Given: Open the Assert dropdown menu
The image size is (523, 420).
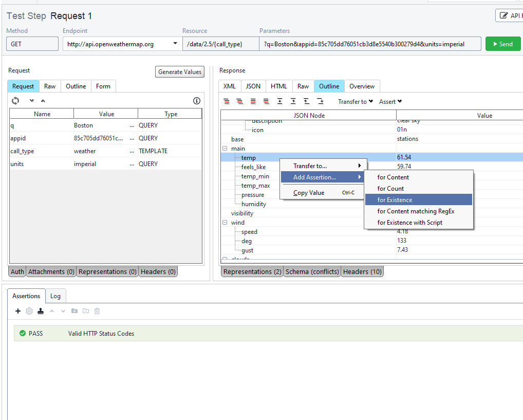Looking at the screenshot, I should point(390,101).
